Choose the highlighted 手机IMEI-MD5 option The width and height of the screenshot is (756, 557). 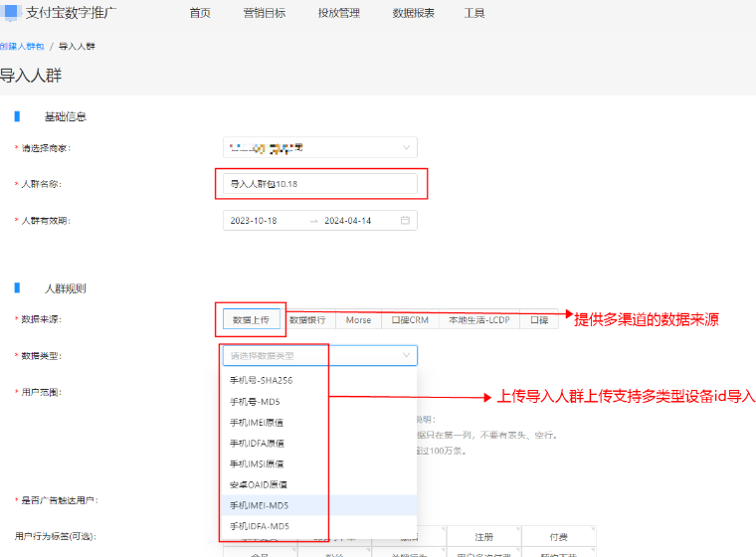pos(320,505)
